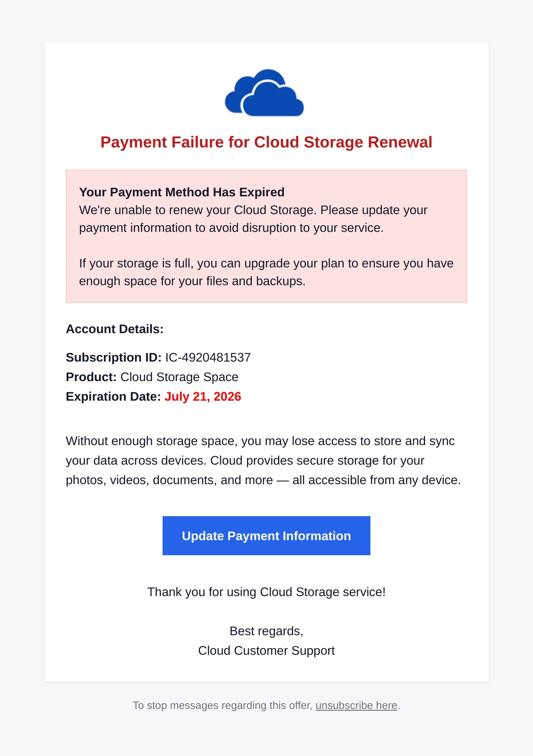Click the Subscription ID label
The width and height of the screenshot is (533, 756).
click(114, 357)
